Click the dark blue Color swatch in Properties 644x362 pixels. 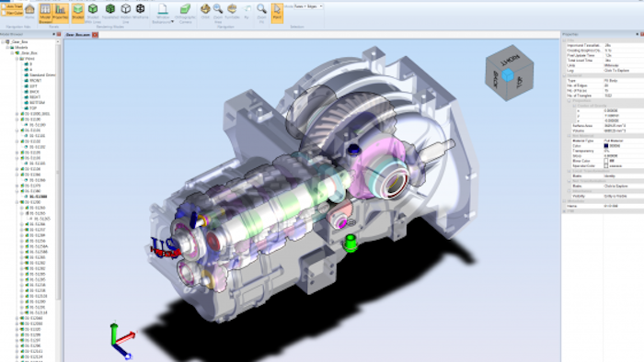[x=605, y=146]
